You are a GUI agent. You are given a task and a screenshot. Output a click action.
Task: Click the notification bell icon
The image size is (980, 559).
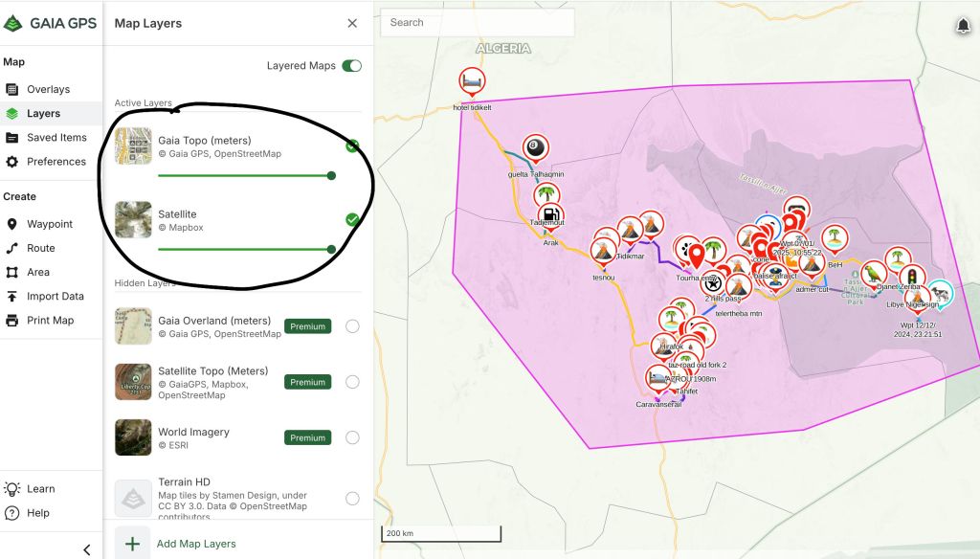pos(963,27)
